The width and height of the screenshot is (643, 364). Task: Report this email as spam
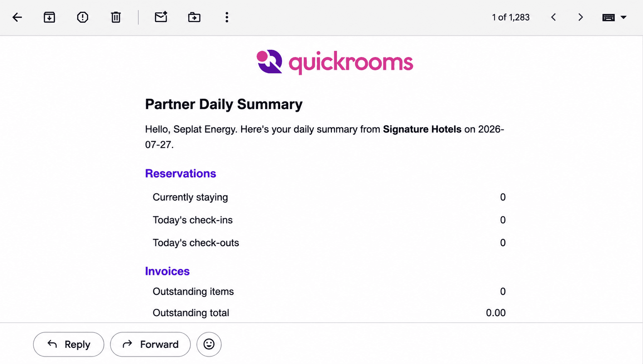pyautogui.click(x=83, y=17)
